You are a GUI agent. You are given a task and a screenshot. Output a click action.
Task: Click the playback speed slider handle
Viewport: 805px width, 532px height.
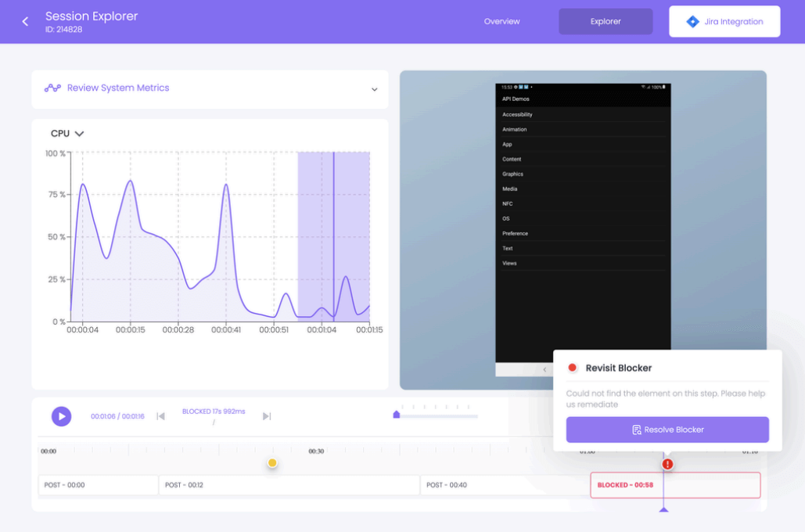pos(397,415)
